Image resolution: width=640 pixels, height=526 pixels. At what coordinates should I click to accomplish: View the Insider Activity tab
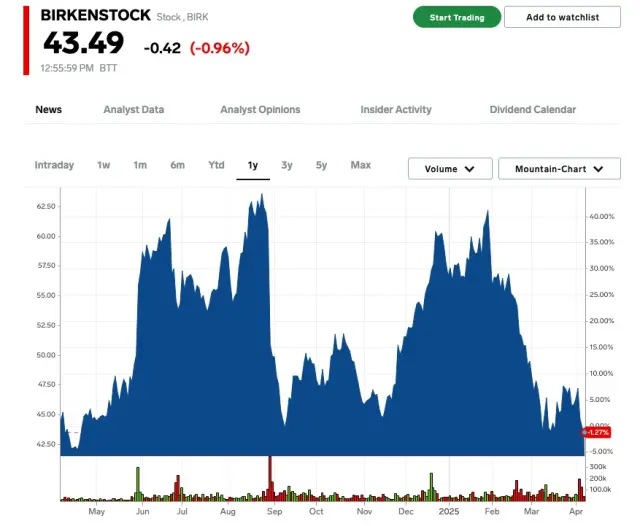point(396,110)
